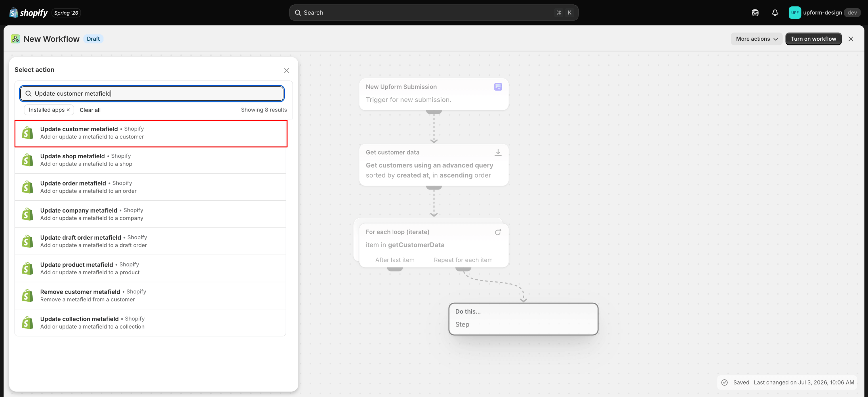
Task: Click Shopify icon for Update product metafield
Action: 27,269
